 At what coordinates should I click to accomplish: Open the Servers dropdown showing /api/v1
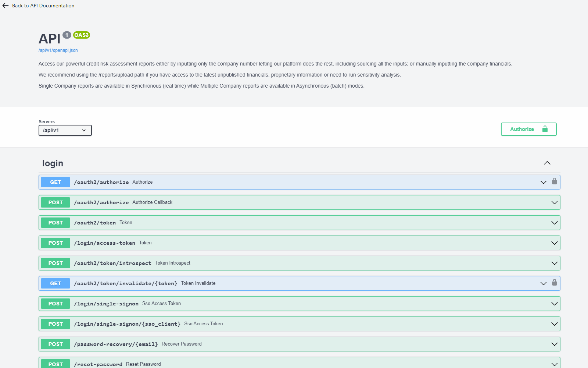(65, 130)
